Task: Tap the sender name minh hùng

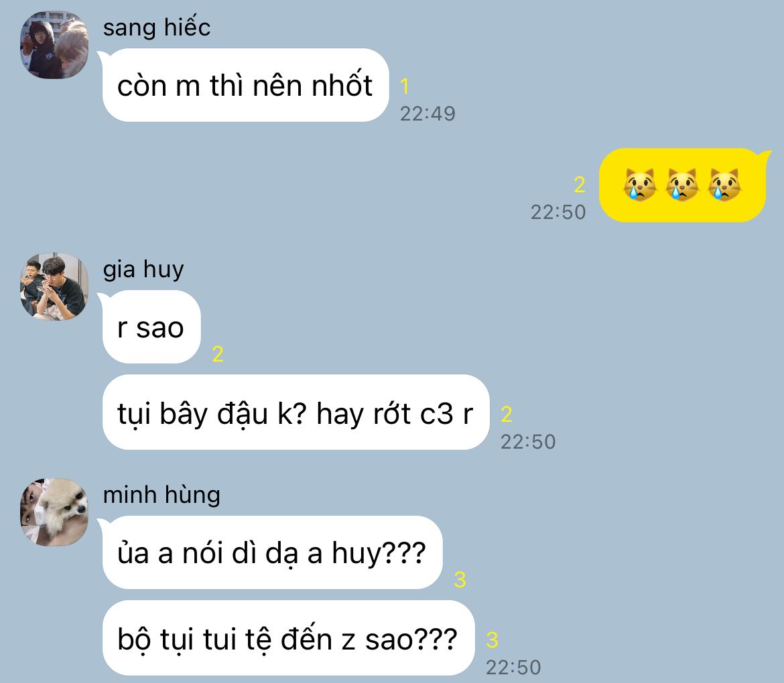Action: pos(161,495)
